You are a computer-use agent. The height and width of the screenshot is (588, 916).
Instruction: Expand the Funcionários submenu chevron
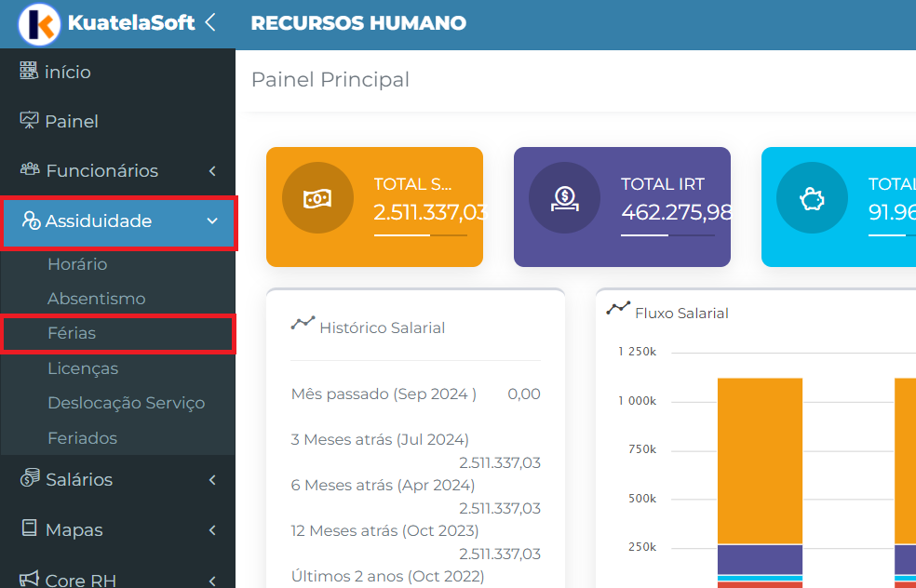pyautogui.click(x=212, y=171)
